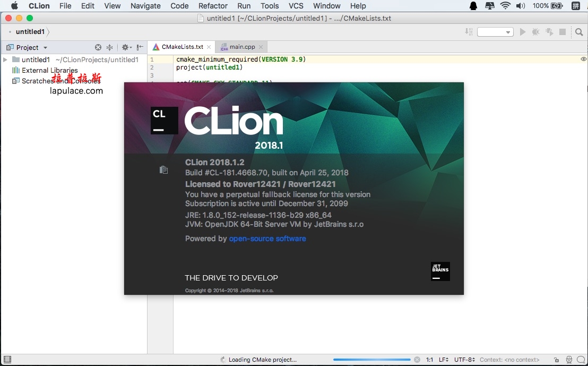Viewport: 588px width, 366px height.
Task: Click the CL logo in About dialog
Action: click(x=165, y=121)
